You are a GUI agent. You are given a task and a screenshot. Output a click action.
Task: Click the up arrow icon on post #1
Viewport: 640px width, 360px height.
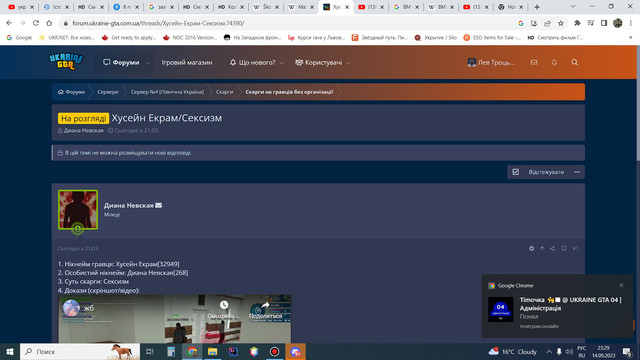[542, 249]
